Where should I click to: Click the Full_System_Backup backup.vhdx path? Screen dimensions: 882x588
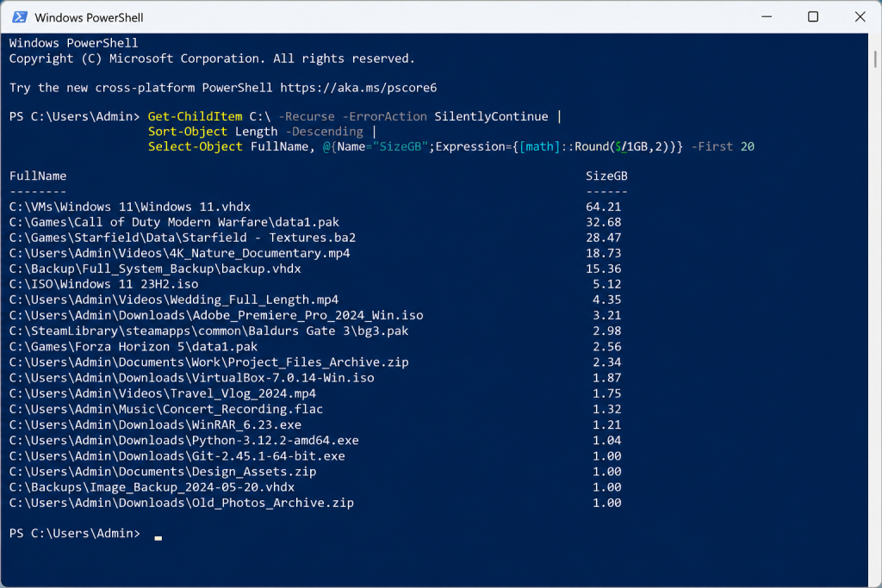155,269
